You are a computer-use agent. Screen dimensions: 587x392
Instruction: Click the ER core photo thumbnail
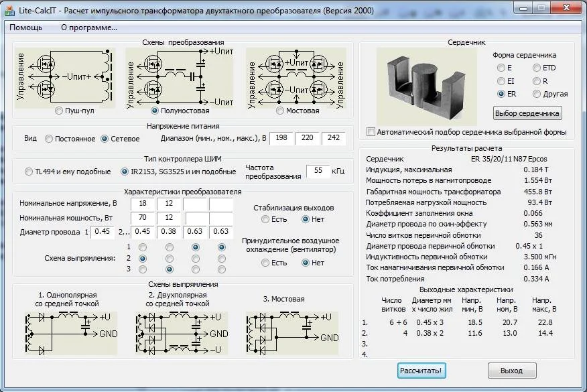tap(427, 86)
